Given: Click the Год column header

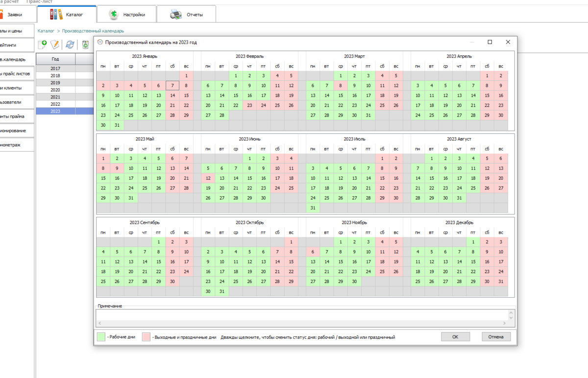Looking at the screenshot, I should point(55,59).
